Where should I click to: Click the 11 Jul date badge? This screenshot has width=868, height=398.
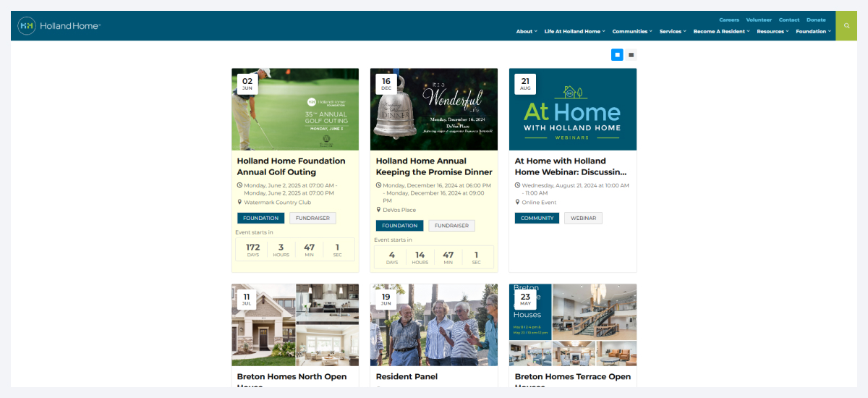pyautogui.click(x=247, y=299)
